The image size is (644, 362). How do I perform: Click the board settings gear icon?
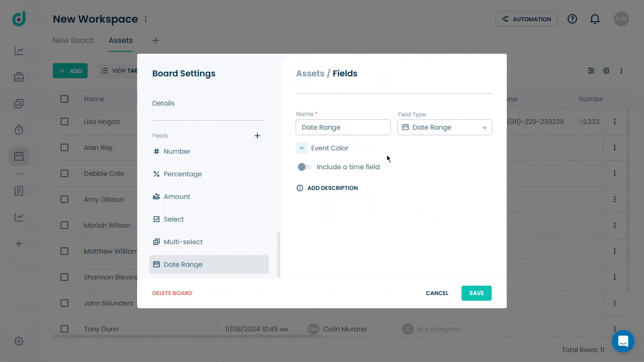[x=606, y=71]
